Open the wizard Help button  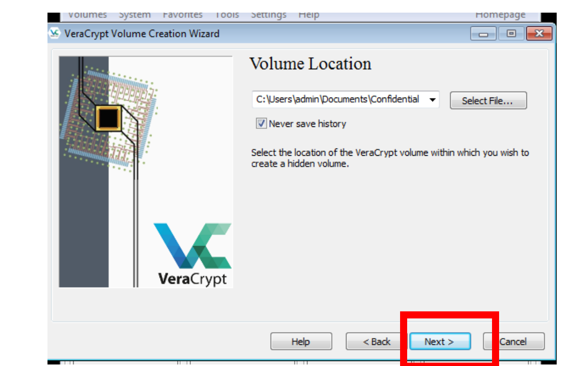(x=301, y=341)
